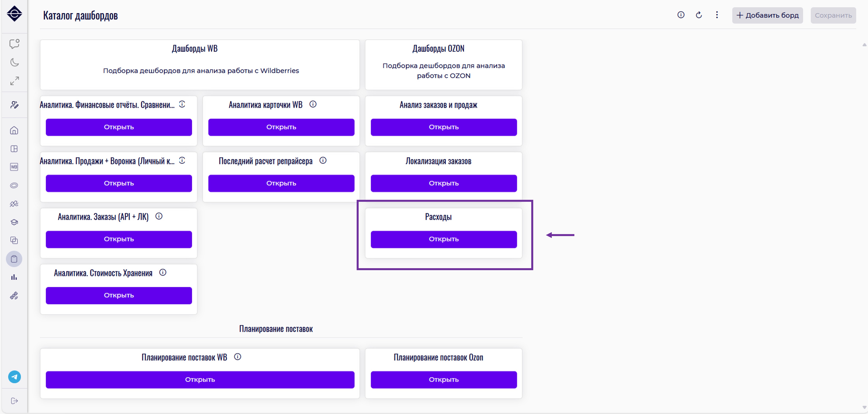Click the Добавить борд button
Screen dimensions: 868x414
click(767, 16)
